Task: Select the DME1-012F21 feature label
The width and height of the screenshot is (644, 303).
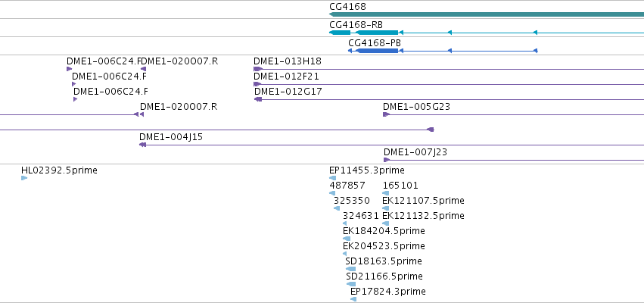Action: point(286,76)
